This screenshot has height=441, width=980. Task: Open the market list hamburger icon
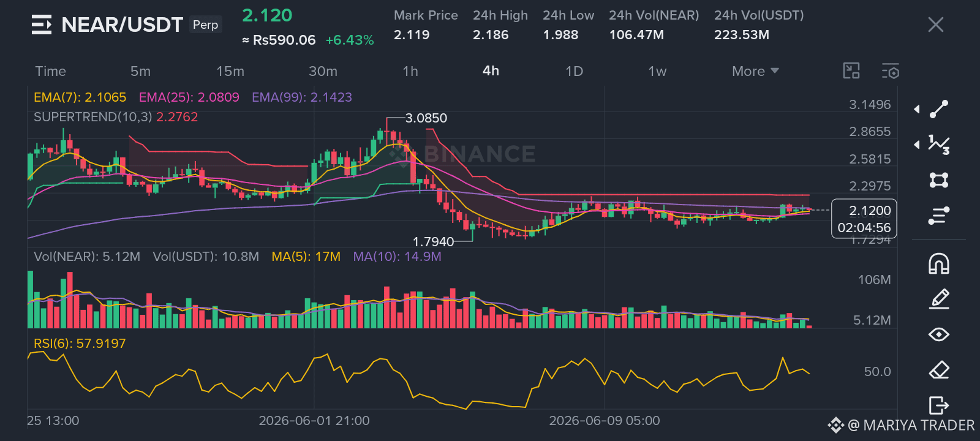click(42, 25)
